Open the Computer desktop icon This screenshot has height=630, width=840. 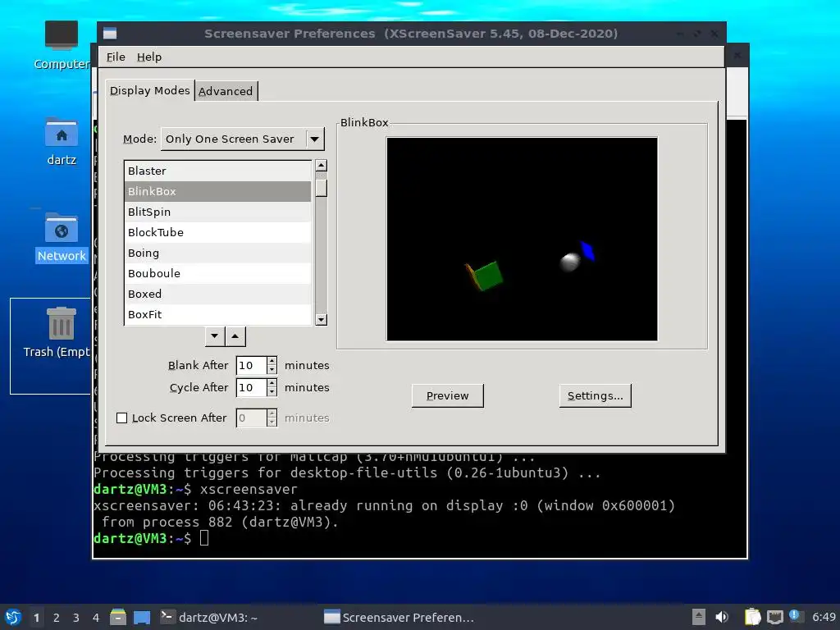pyautogui.click(x=61, y=46)
